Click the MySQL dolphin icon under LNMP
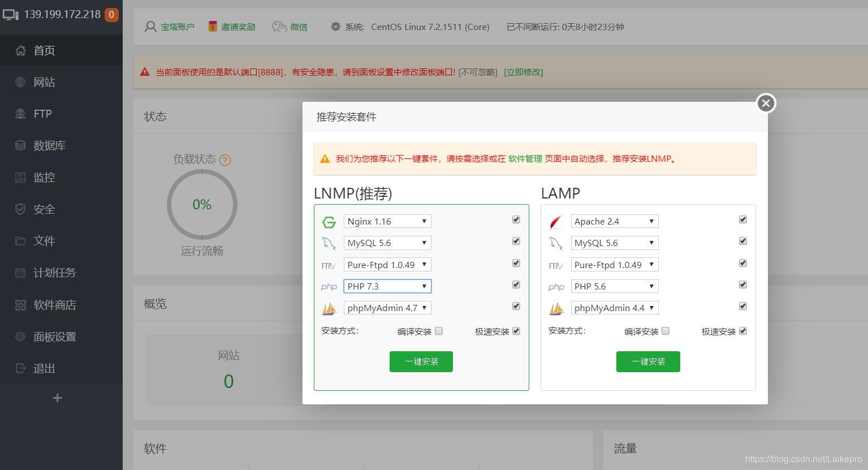Screen dimensions: 868x470 [x=329, y=243]
